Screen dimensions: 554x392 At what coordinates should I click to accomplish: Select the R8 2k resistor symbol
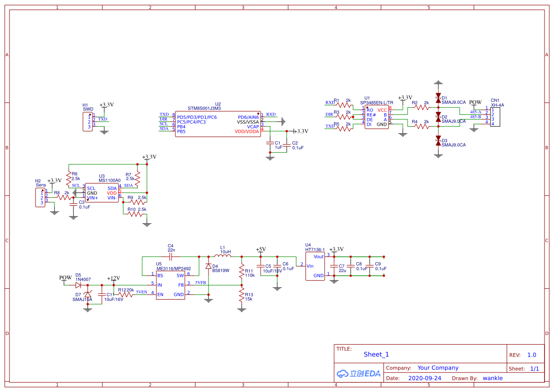(x=64, y=197)
